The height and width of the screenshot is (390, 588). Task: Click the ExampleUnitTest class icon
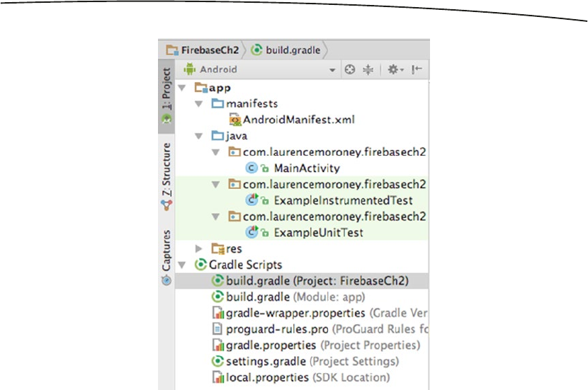coord(252,232)
